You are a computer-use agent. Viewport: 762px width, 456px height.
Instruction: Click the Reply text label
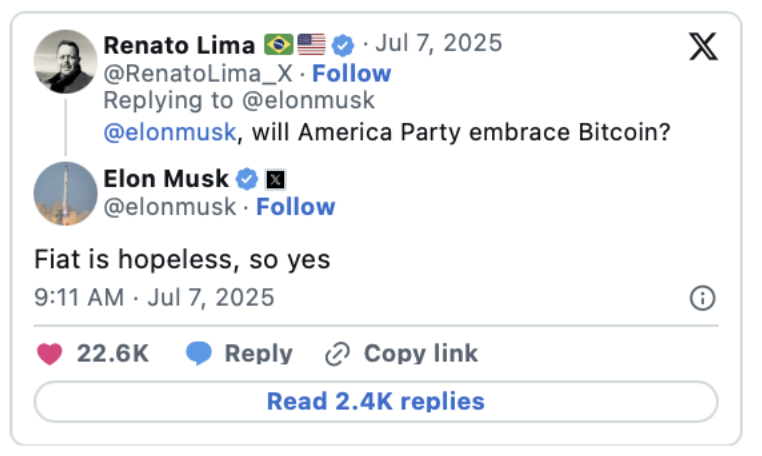click(258, 354)
